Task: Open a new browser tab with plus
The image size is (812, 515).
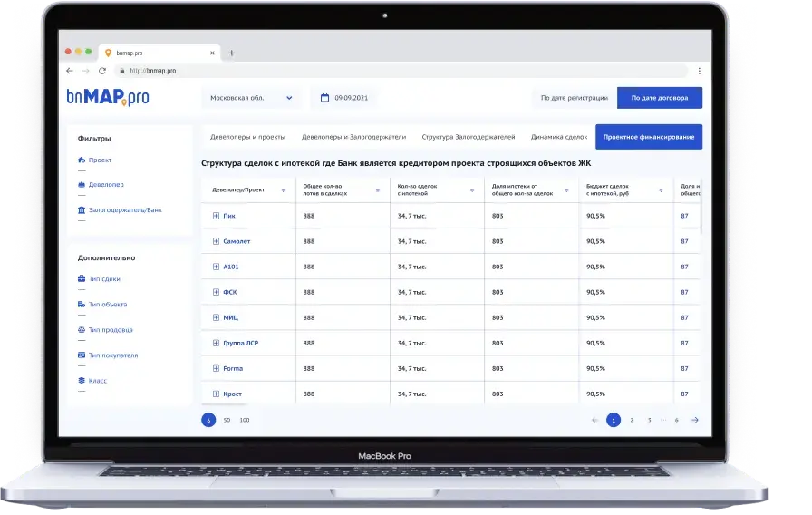Action: 231,53
